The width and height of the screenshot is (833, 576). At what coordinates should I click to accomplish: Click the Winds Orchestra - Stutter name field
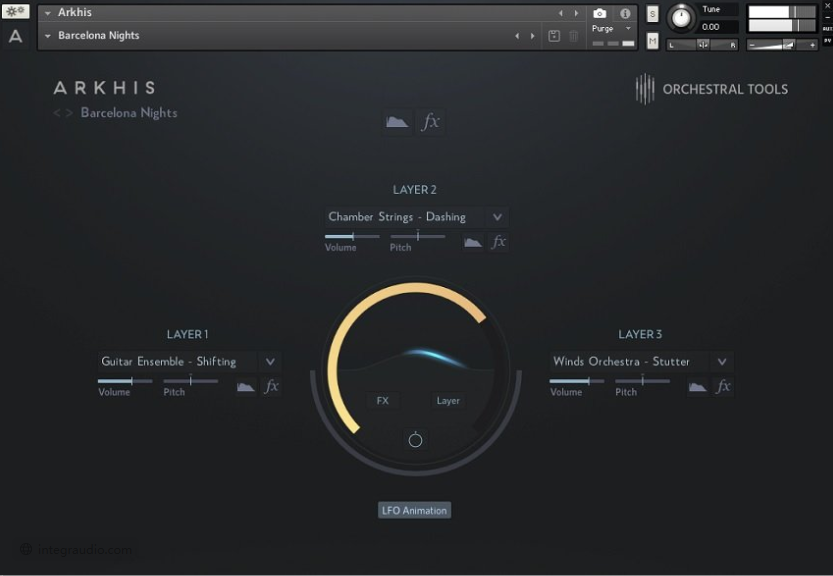click(630, 362)
